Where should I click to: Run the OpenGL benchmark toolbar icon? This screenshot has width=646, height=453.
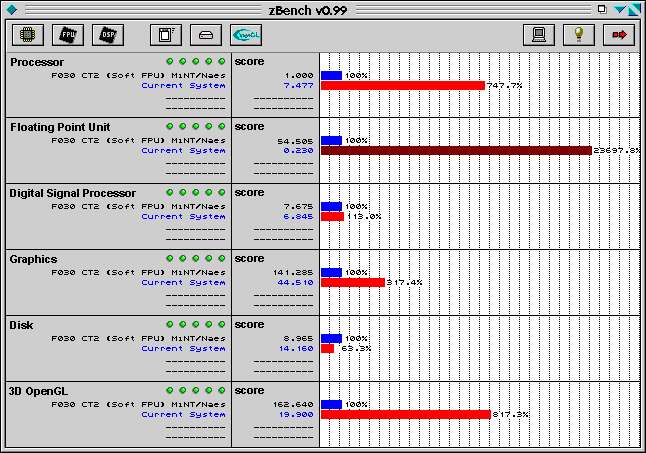pos(246,34)
